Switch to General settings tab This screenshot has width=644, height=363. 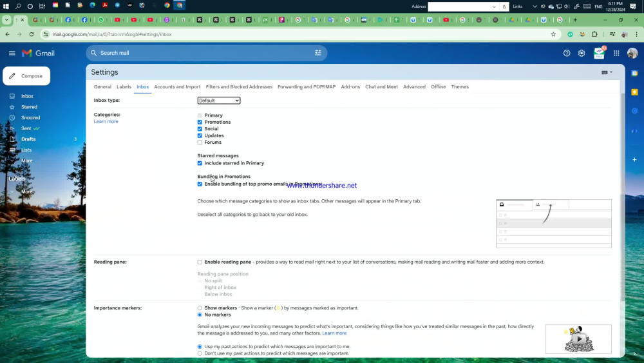(x=102, y=87)
